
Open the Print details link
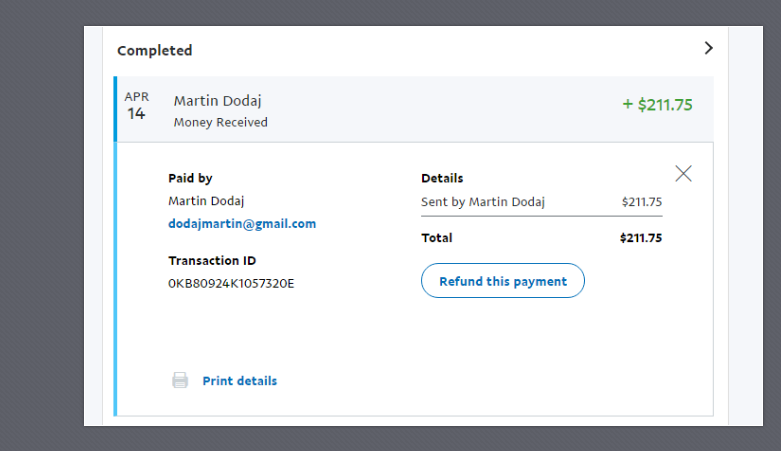[x=239, y=381]
